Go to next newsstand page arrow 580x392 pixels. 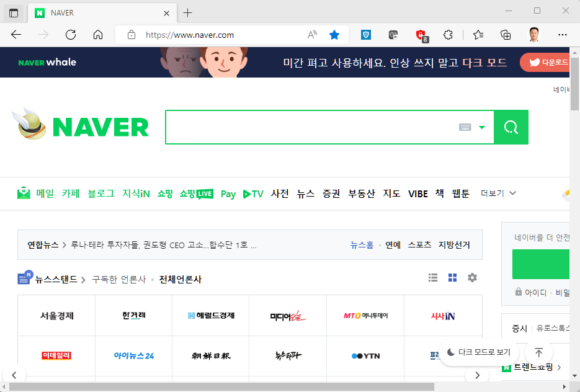(477, 375)
